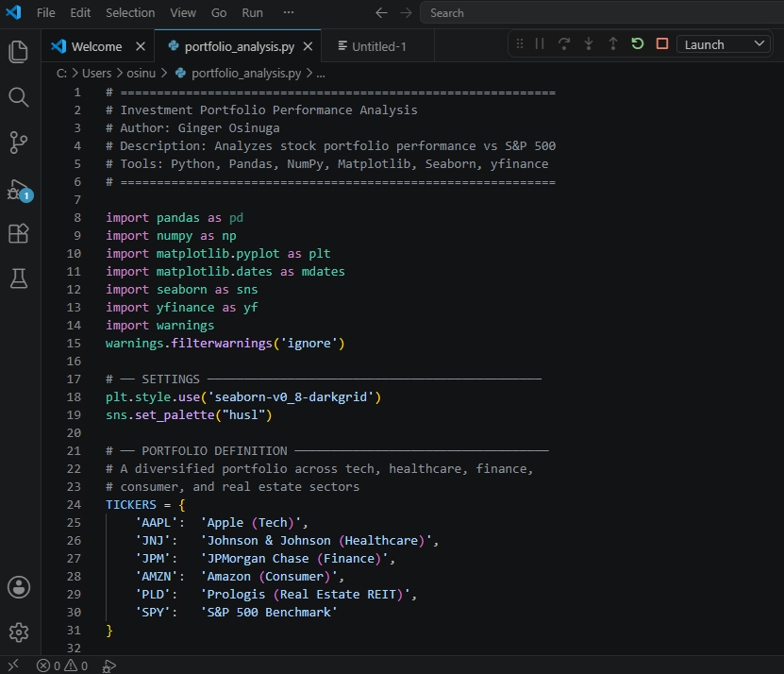Go back with the left arrow
Screen dimensions: 784x674
click(381, 13)
